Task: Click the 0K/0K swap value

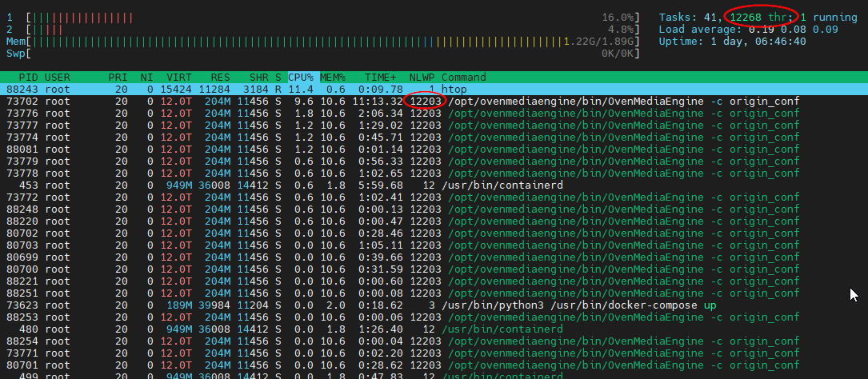Action: point(618,54)
